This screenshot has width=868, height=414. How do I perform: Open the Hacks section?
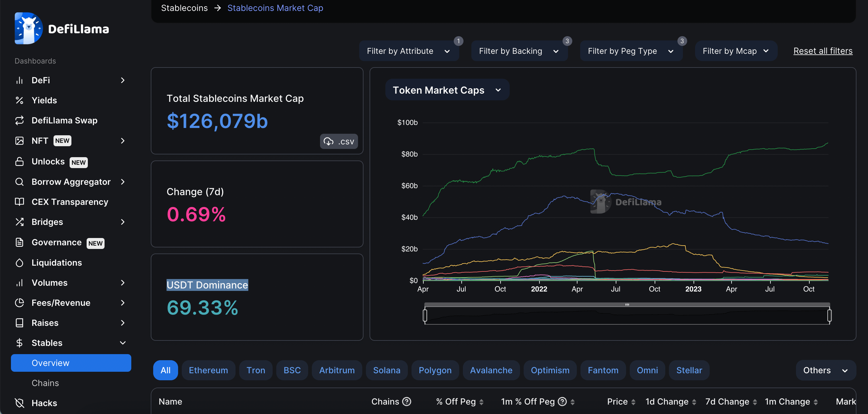[44, 402]
